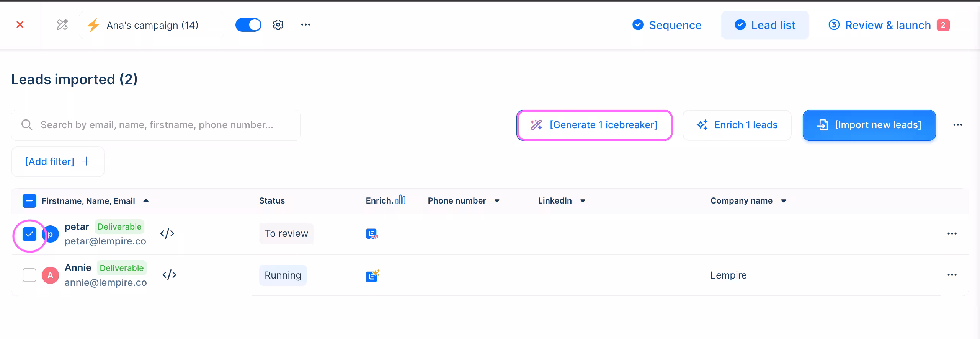Open row options for Annie
This screenshot has width=980, height=339.
(952, 275)
